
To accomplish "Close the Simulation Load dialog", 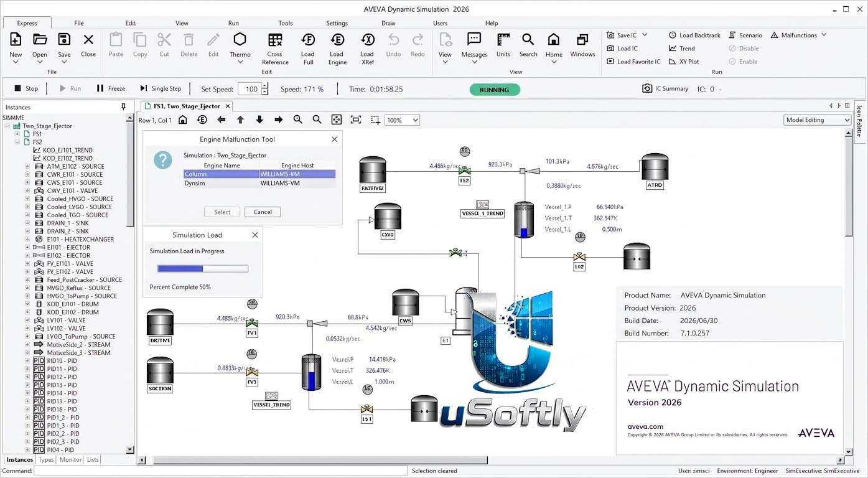I will [254, 235].
